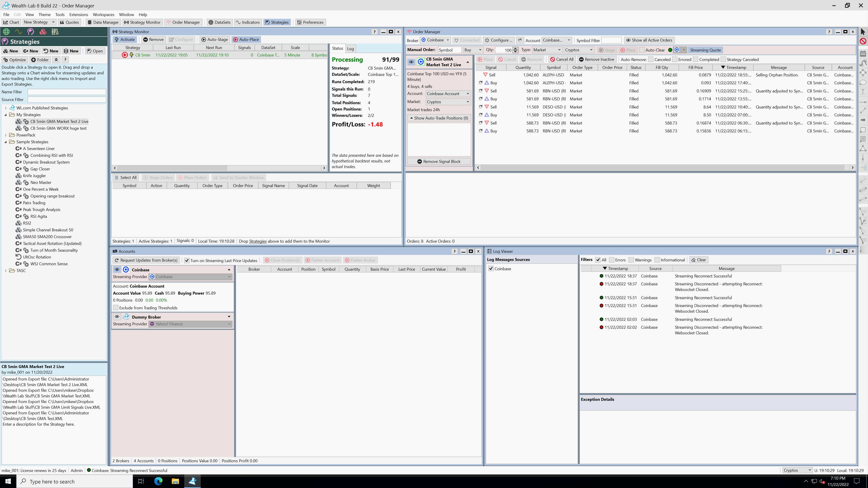The height and width of the screenshot is (488, 868).
Task: Click the globe icon in Strategies sidebar
Action: 6,32
